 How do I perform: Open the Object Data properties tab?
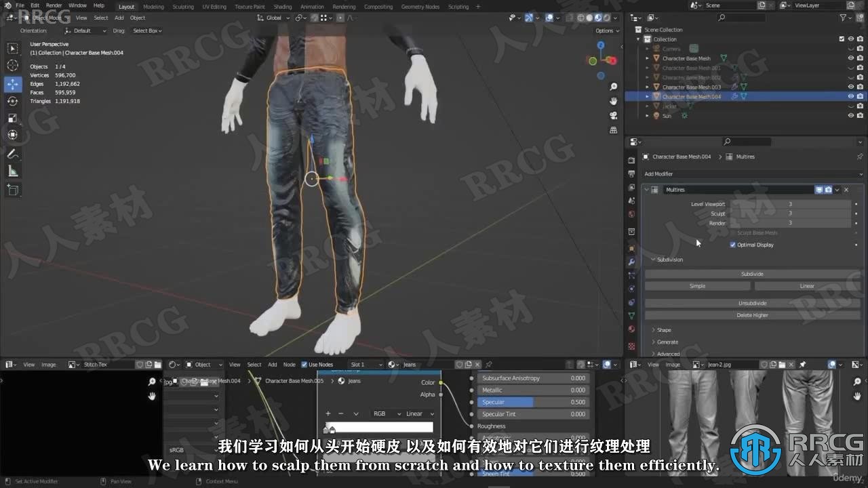coord(631,315)
